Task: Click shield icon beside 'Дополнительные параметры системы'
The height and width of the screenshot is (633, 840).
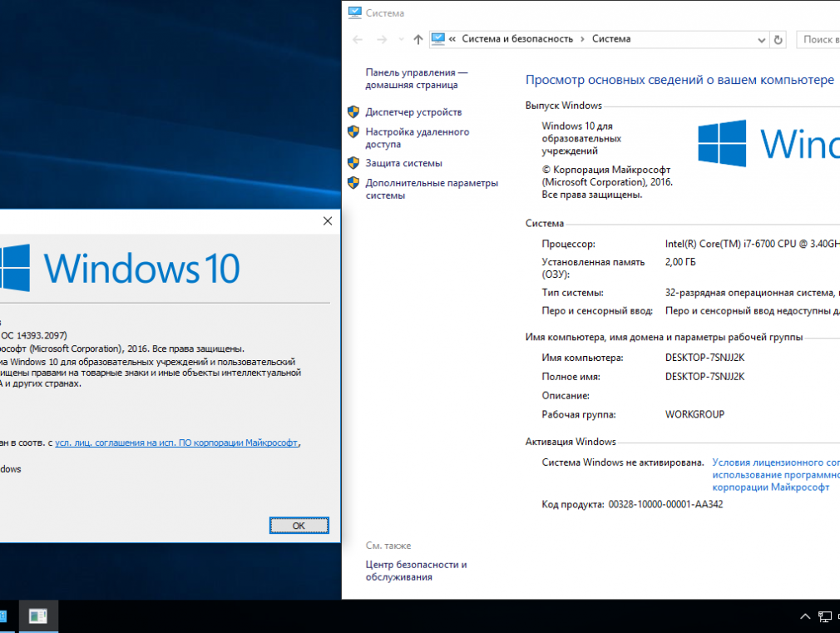Action: pos(353,183)
